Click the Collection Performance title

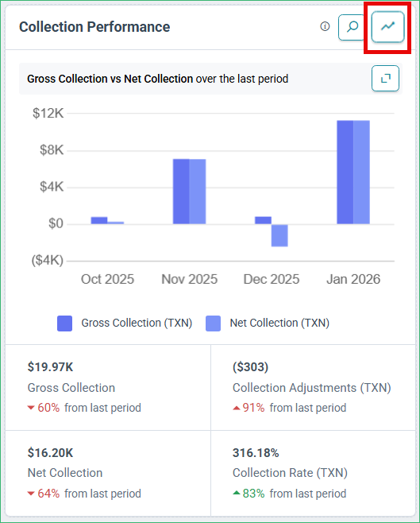coord(94,27)
